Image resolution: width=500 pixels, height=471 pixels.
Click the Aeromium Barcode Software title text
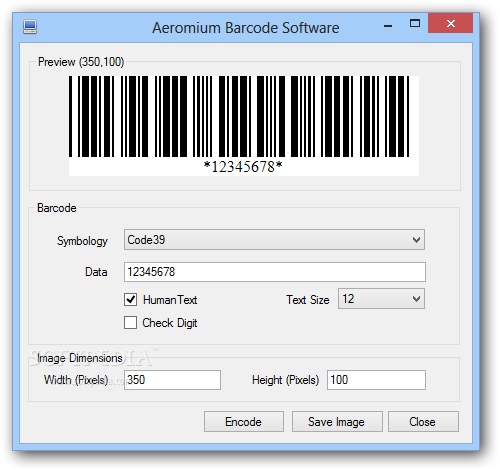246,28
